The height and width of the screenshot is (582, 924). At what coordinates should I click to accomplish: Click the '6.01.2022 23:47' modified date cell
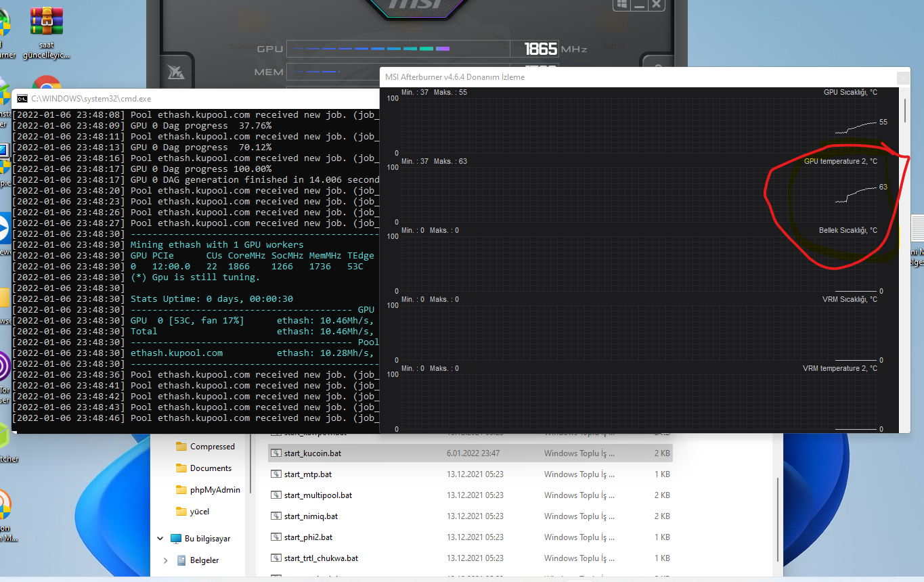(473, 453)
